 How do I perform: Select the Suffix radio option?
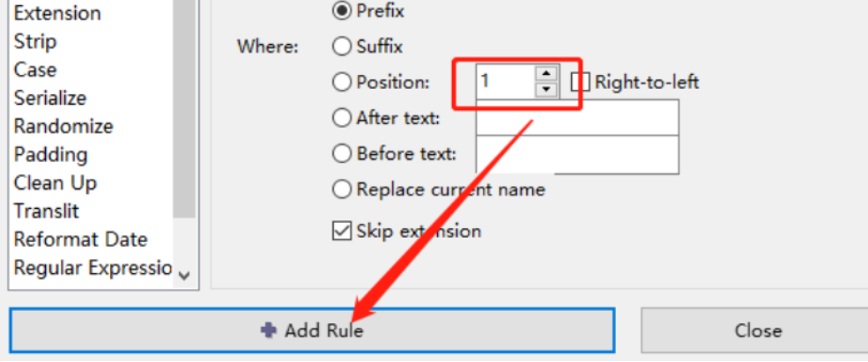pos(342,46)
